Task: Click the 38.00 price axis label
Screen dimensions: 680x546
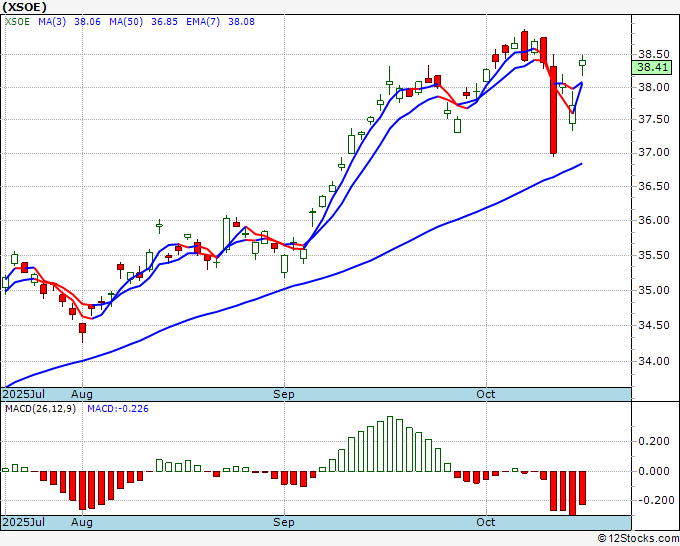Action: pos(654,87)
